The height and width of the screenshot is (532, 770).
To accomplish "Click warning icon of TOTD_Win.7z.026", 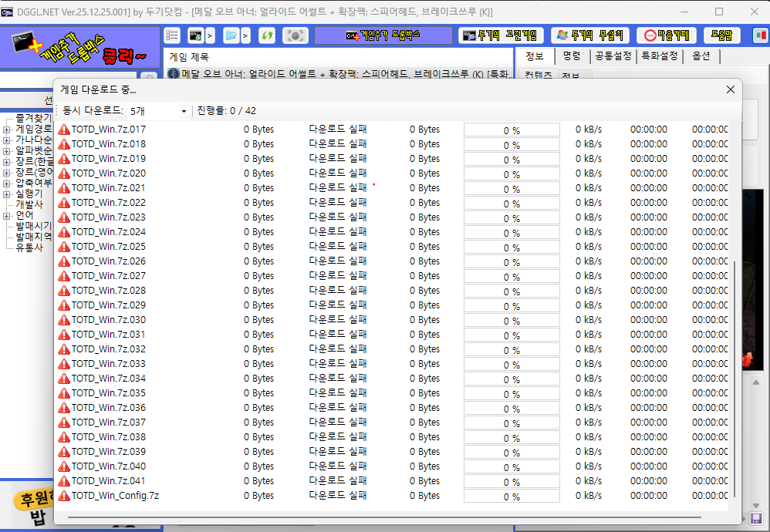I will point(64,261).
